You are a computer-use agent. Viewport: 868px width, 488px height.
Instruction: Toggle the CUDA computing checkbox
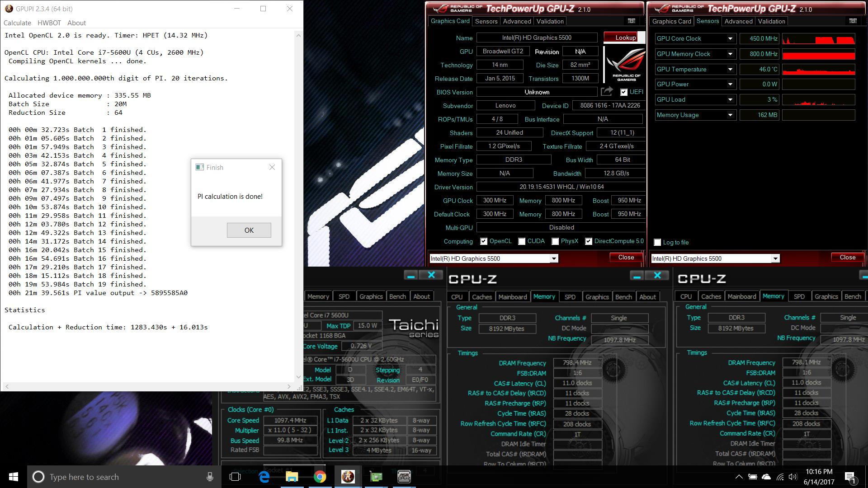[522, 241]
